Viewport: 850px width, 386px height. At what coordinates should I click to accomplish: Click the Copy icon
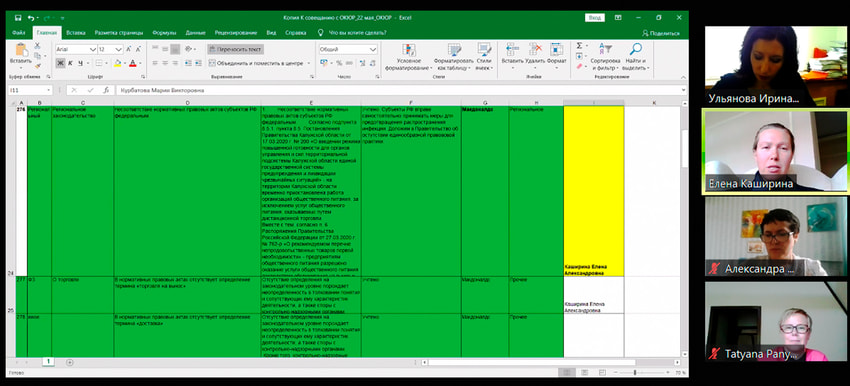[x=37, y=56]
